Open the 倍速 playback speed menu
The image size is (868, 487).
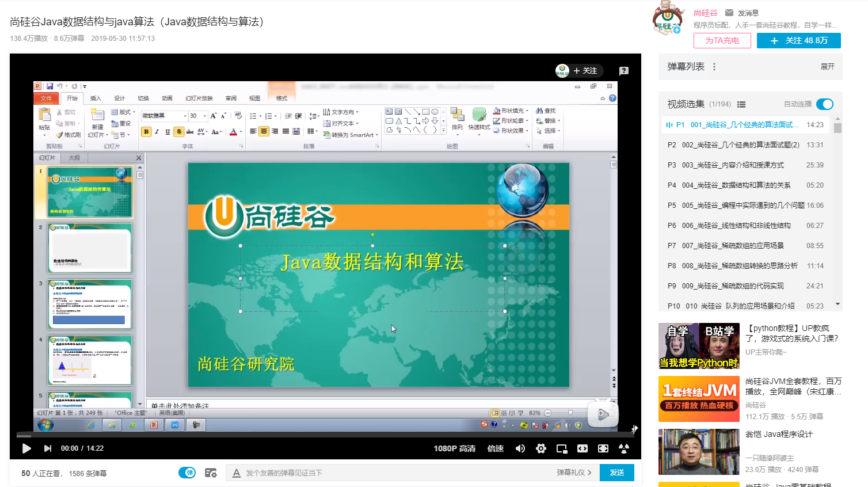tap(495, 448)
